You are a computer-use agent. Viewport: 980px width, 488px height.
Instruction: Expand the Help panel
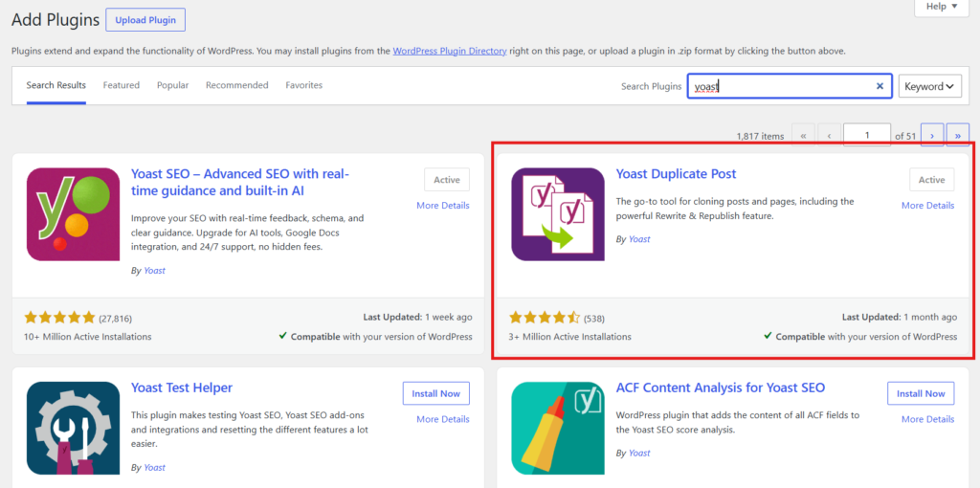942,7
